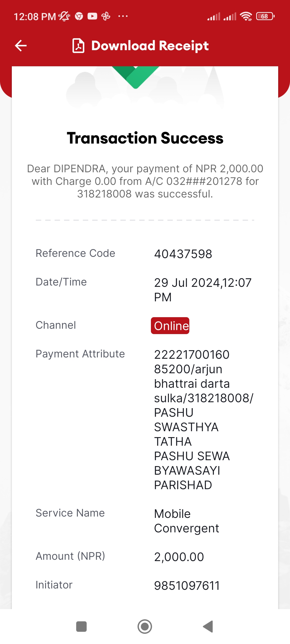Tap the three-dots notification overflow
290x644 pixels.
[123, 16]
